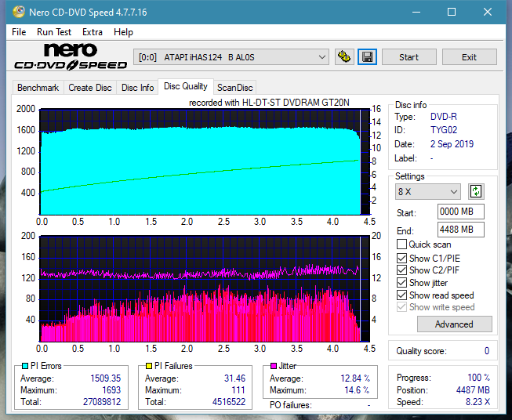512x420 pixels.
Task: Click the magenta Jitter legend swatch
Action: tap(274, 366)
